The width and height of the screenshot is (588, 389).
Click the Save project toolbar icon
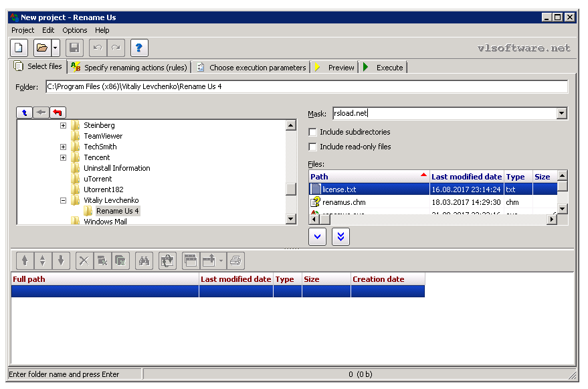click(74, 48)
